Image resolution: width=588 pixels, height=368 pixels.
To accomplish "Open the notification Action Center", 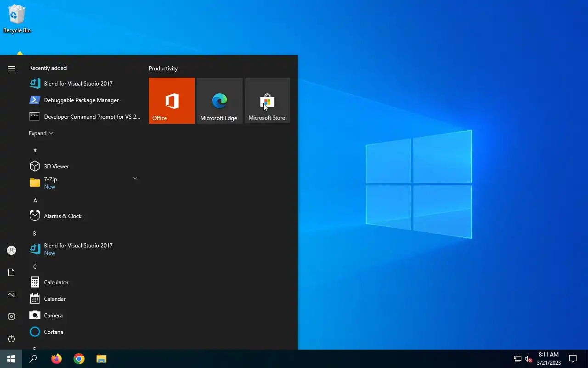I will point(573,359).
